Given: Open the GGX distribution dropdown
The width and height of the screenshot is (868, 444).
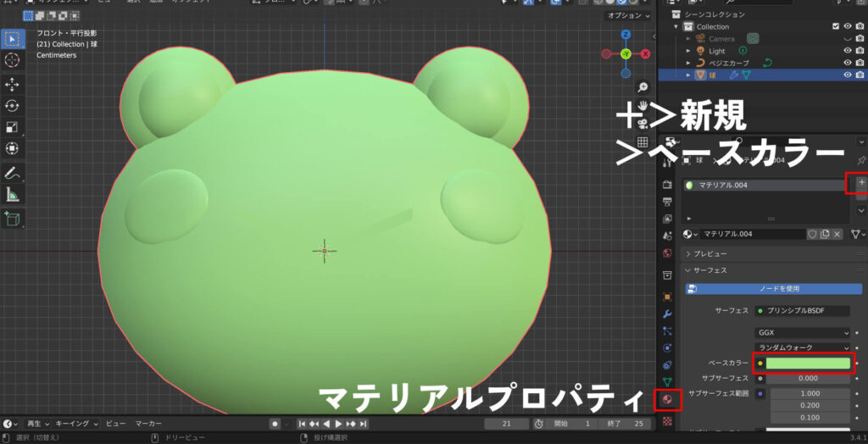Looking at the screenshot, I should point(802,333).
